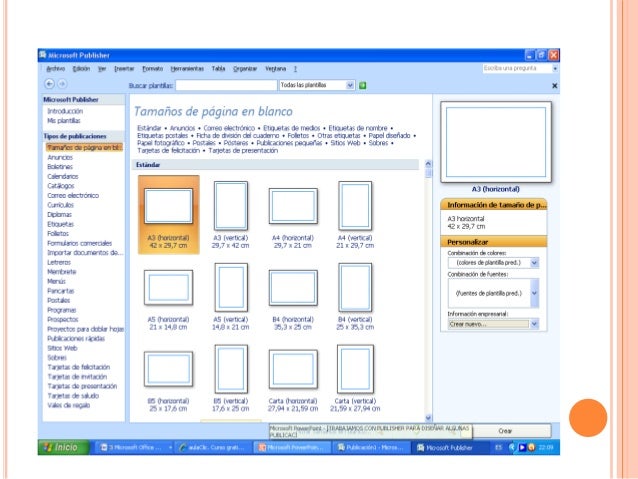This screenshot has height=479, width=638.
Task: Select the B4 (vertical) page thumbnail
Action: click(x=355, y=287)
